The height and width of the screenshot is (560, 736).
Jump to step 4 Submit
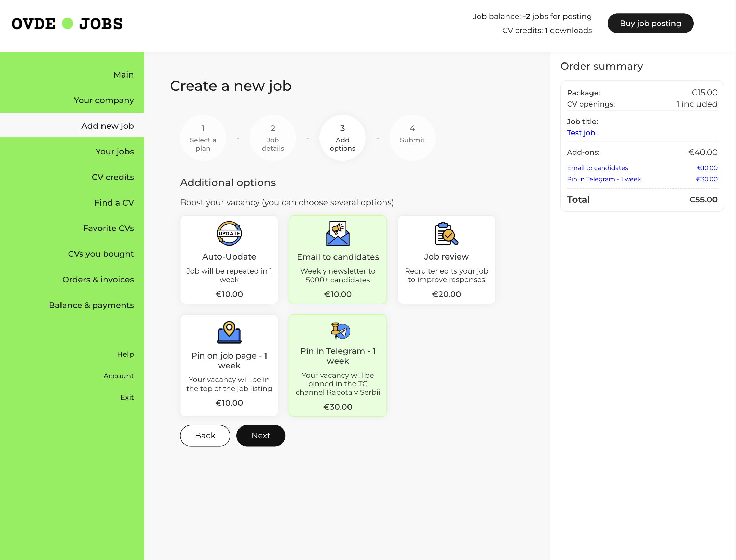click(412, 138)
